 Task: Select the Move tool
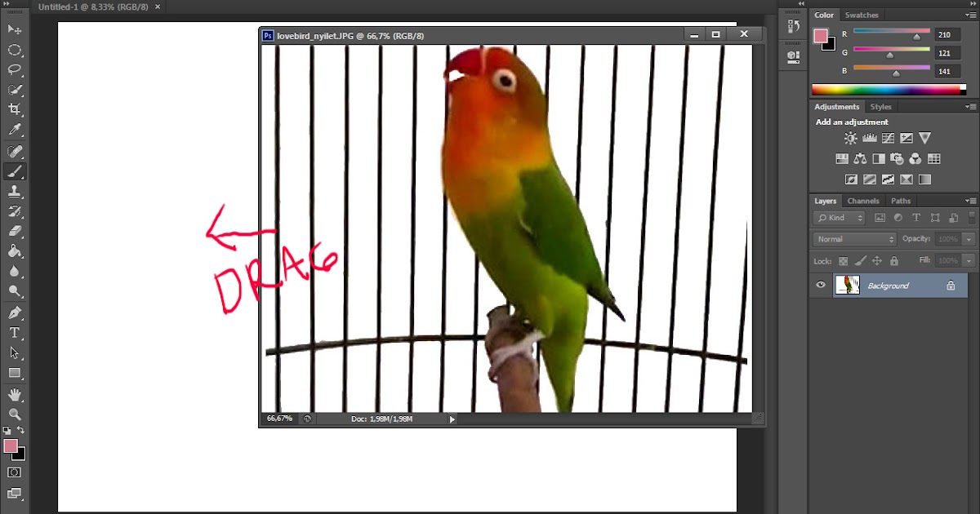[x=15, y=29]
